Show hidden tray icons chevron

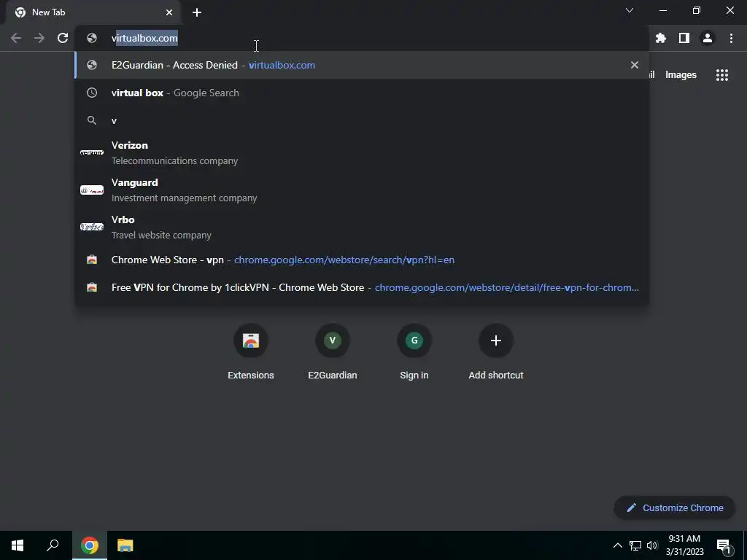coord(617,545)
